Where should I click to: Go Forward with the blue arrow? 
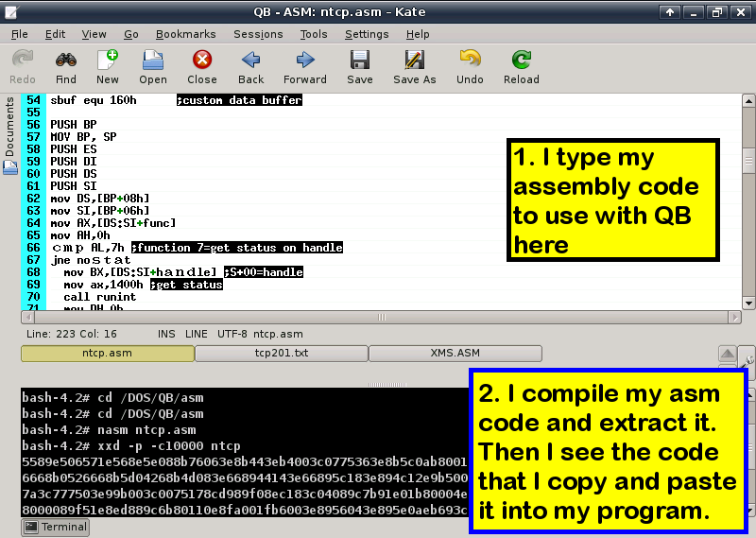(304, 66)
